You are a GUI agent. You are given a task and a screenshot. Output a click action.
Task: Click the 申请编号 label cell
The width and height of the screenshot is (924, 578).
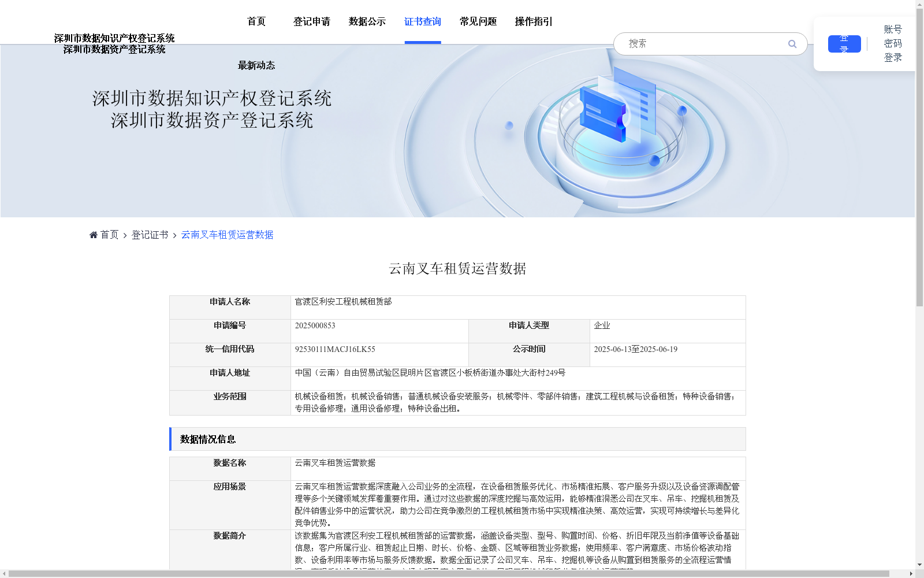coord(230,331)
